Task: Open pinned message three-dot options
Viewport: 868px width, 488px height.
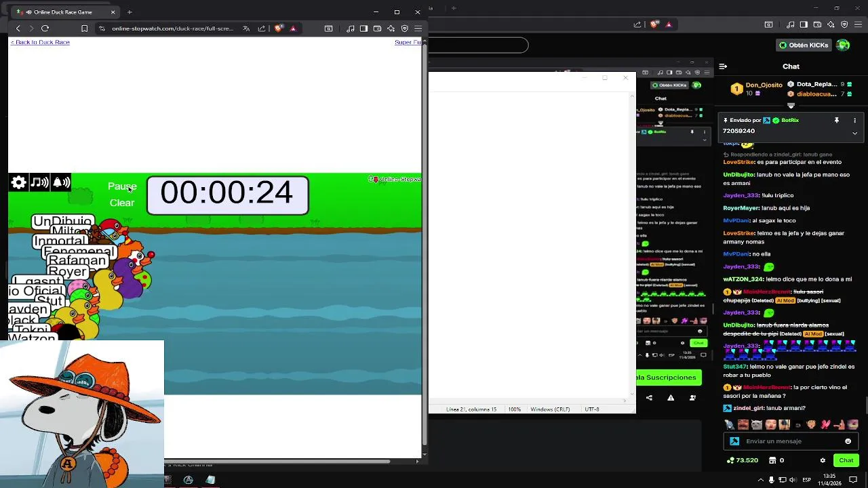Action: click(854, 120)
